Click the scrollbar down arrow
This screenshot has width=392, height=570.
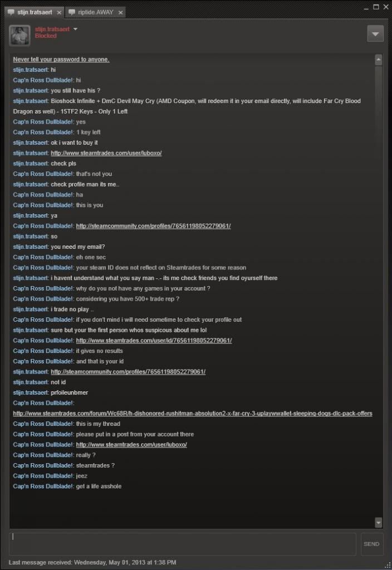(379, 522)
